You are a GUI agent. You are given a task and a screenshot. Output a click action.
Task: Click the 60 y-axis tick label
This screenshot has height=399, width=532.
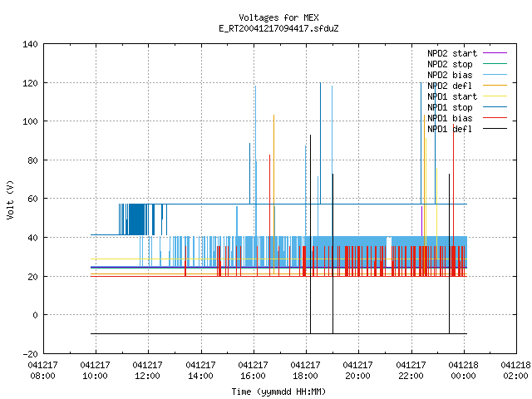(x=32, y=199)
